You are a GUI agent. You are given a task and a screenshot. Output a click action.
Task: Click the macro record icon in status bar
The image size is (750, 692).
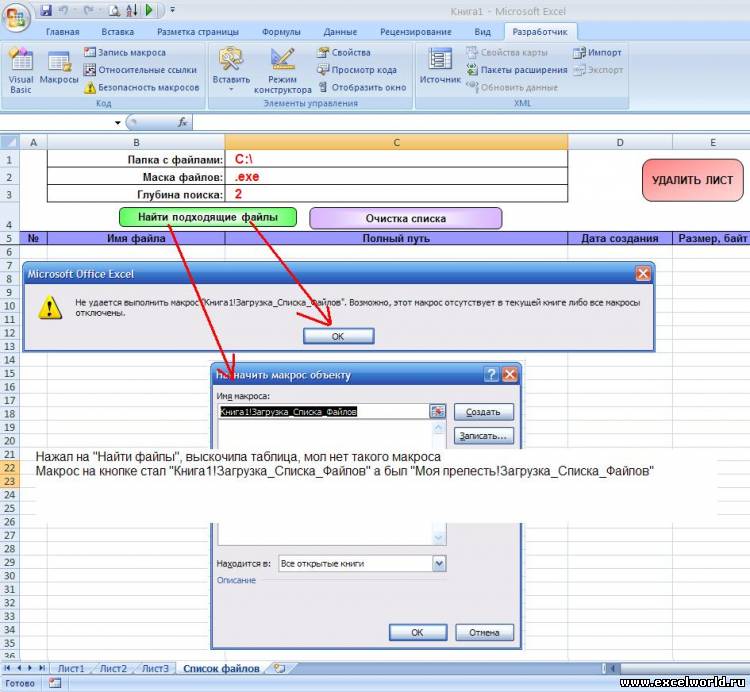(x=55, y=683)
